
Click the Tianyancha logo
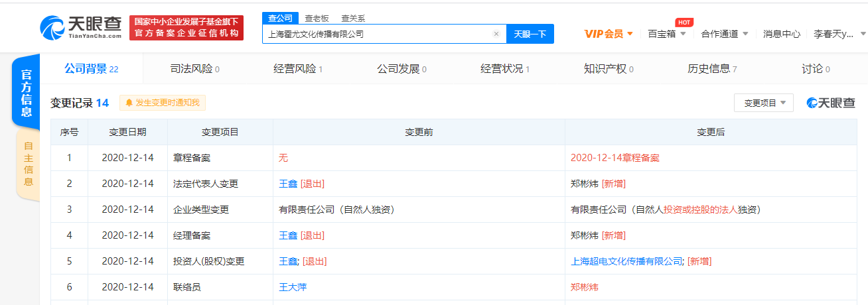pos(80,28)
